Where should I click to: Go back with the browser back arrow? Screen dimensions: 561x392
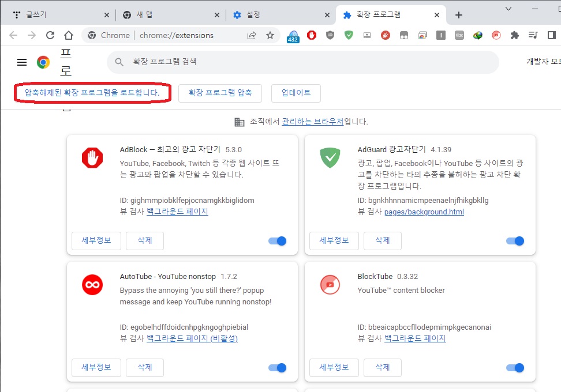13,35
